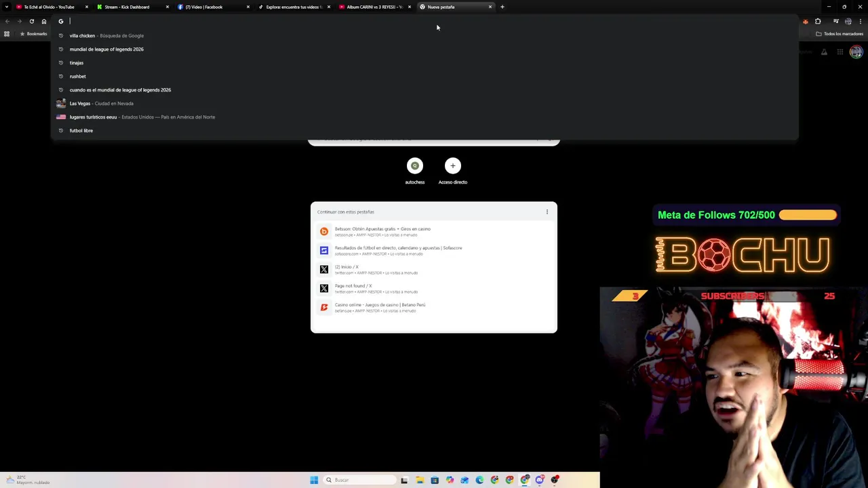Close the 'Te Eché al Olvido' YouTube tab
The width and height of the screenshot is (868, 488).
[87, 7]
